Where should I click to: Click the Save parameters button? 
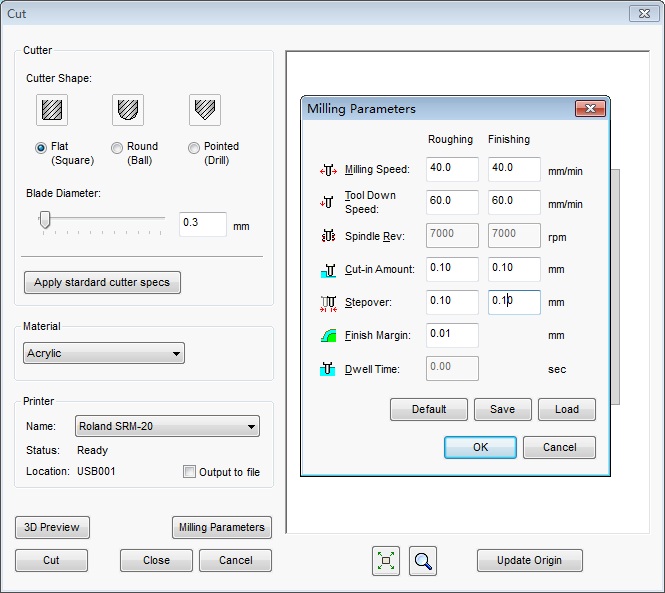503,409
